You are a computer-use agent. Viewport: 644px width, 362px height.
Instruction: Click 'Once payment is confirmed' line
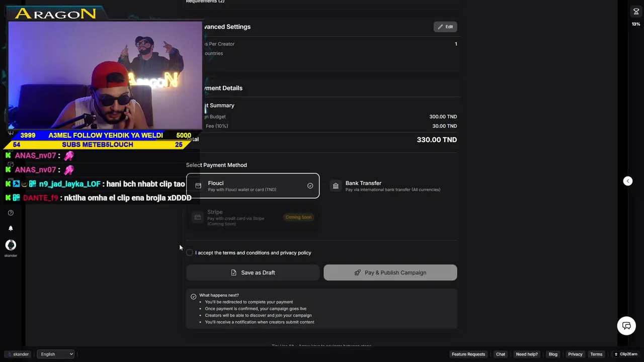point(256,309)
